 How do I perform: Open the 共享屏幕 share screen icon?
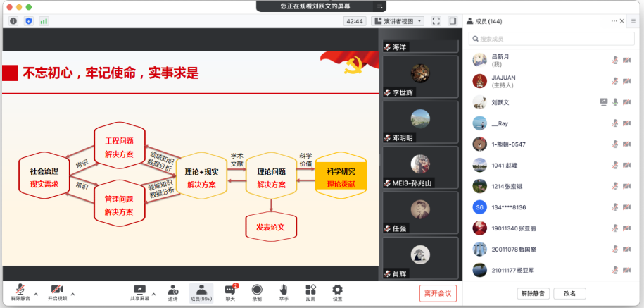coord(139,290)
